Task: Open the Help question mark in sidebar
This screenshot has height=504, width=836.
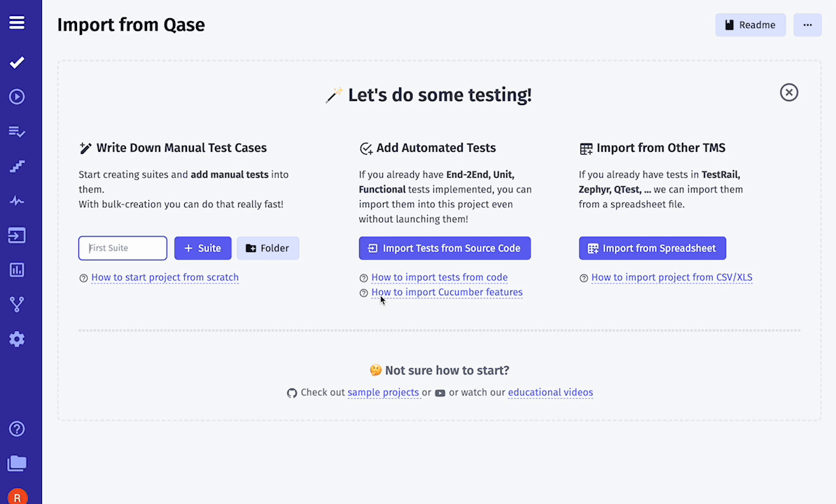Action: tap(17, 429)
